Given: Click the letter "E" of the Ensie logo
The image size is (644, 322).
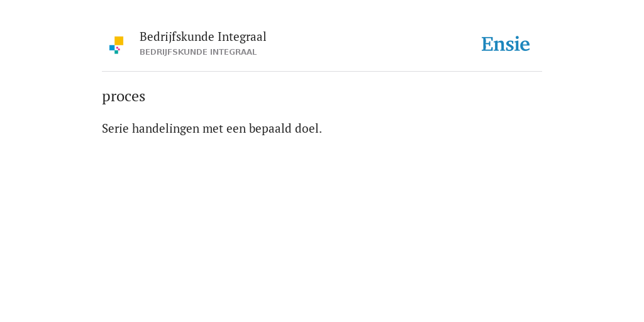Looking at the screenshot, I should point(487,45).
